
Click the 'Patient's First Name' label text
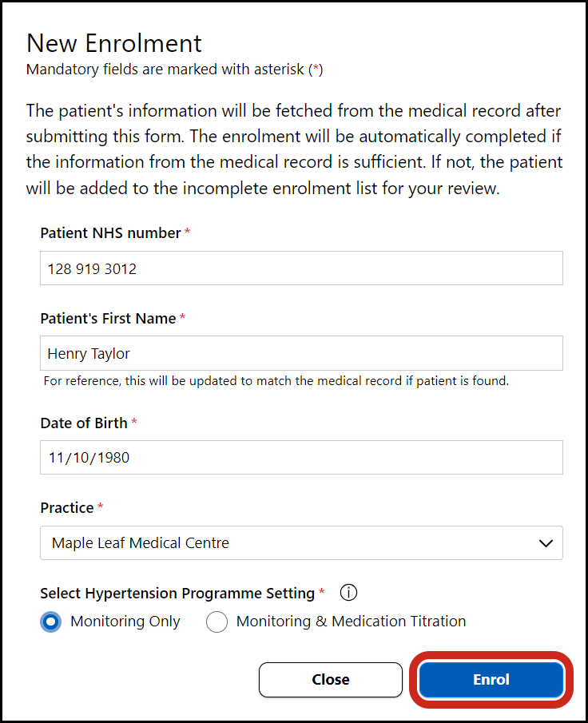108,318
